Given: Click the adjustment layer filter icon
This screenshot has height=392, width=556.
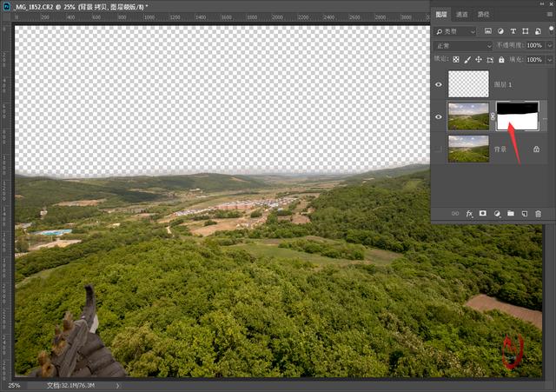Looking at the screenshot, I should [x=500, y=31].
